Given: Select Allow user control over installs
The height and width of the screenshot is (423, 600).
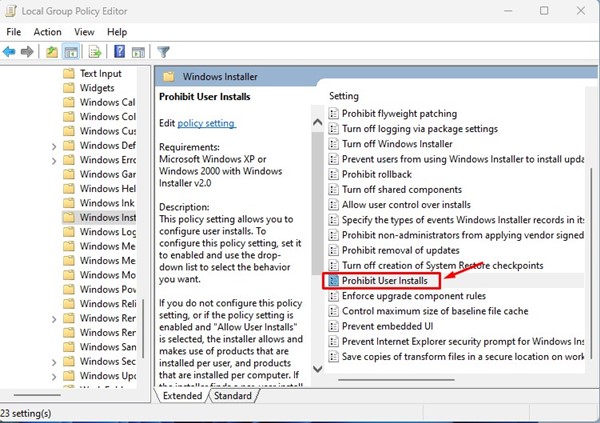Looking at the screenshot, I should pos(406,205).
